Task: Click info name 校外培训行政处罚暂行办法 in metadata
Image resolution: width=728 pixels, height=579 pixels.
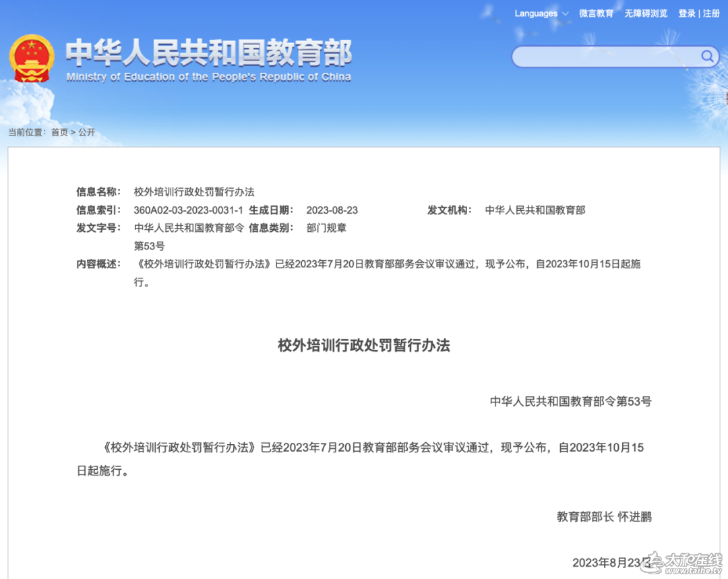Action: [x=194, y=191]
